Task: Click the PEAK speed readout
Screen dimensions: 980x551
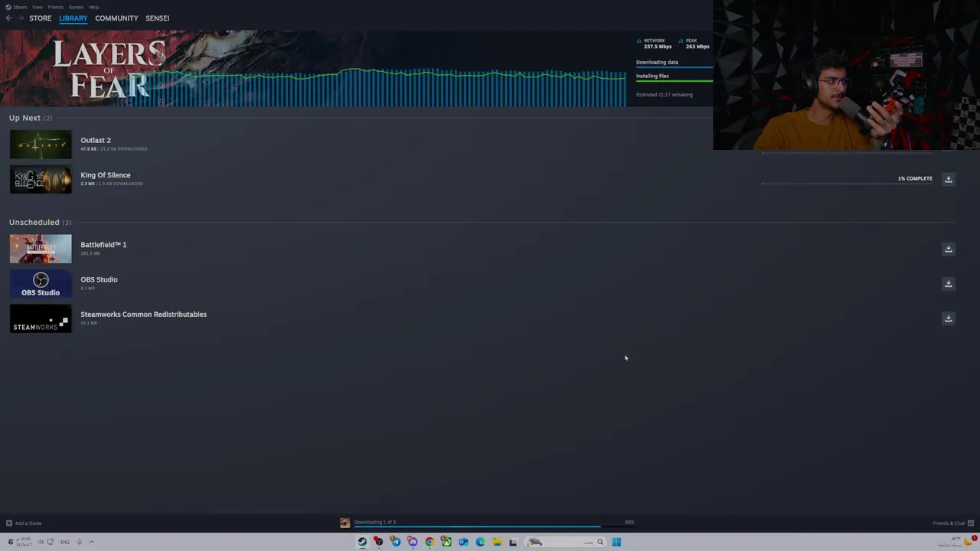Action: click(x=694, y=44)
